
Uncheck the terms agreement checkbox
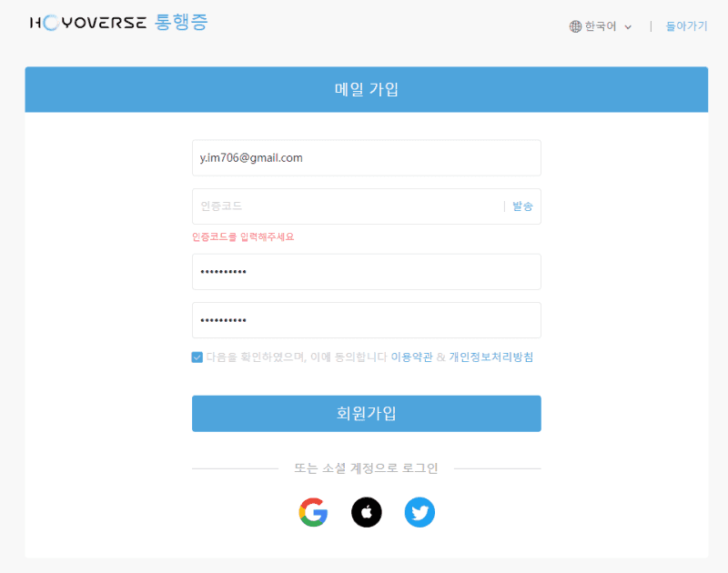(197, 357)
